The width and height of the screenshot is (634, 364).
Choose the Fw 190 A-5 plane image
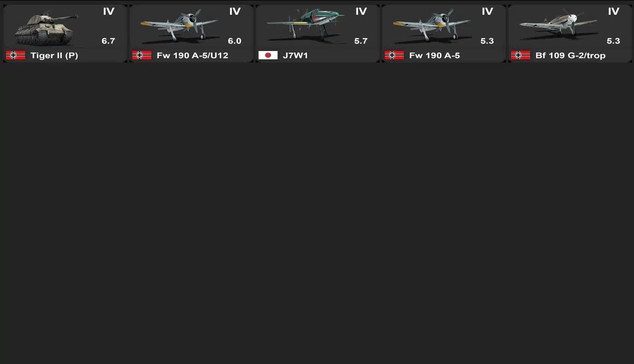(x=432, y=26)
